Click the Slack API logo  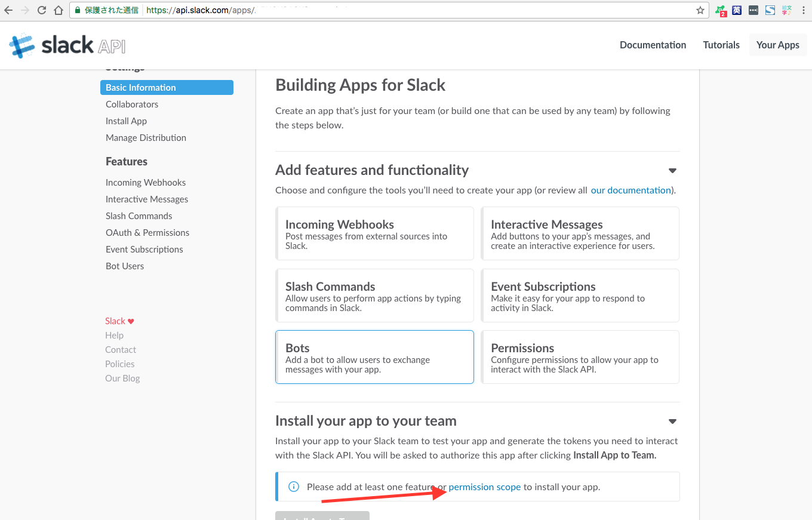(x=66, y=45)
